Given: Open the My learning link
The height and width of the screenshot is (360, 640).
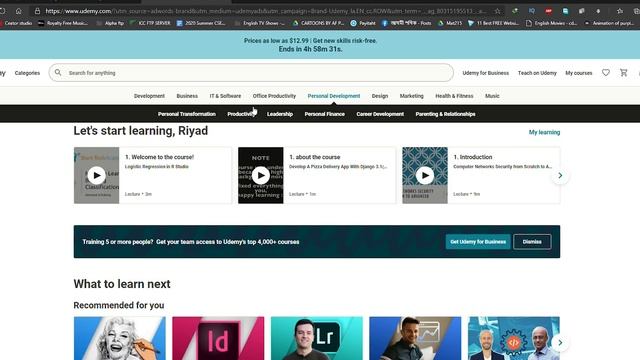Looking at the screenshot, I should (x=544, y=132).
